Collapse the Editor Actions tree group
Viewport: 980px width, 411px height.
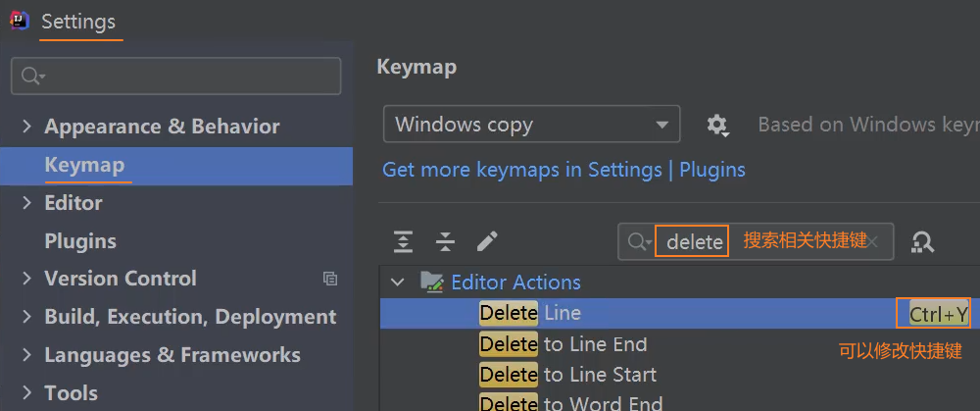[x=397, y=283]
